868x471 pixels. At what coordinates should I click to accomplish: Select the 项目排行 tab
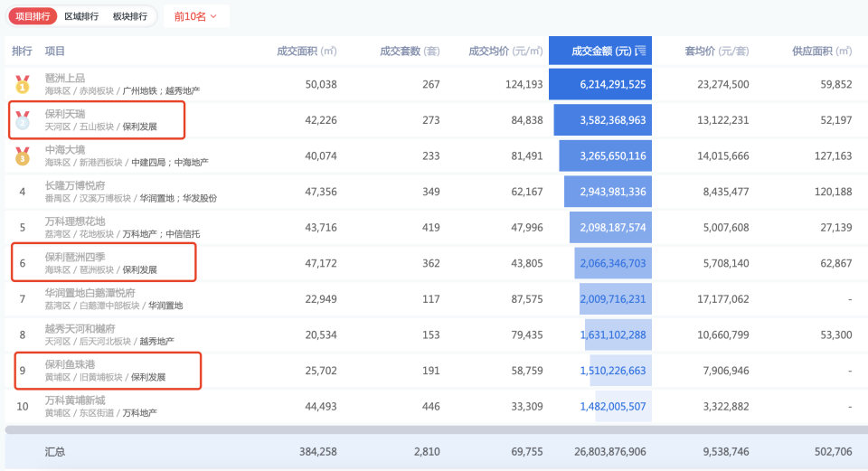click(33, 16)
